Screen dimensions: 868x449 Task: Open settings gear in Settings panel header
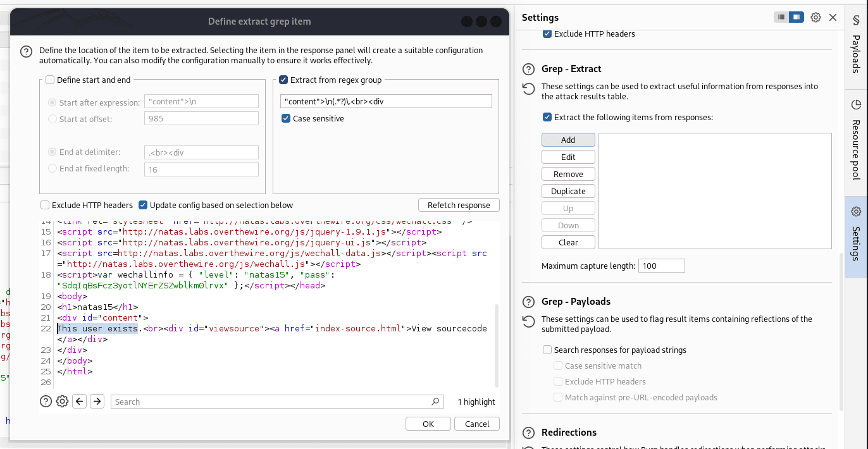[x=815, y=18]
